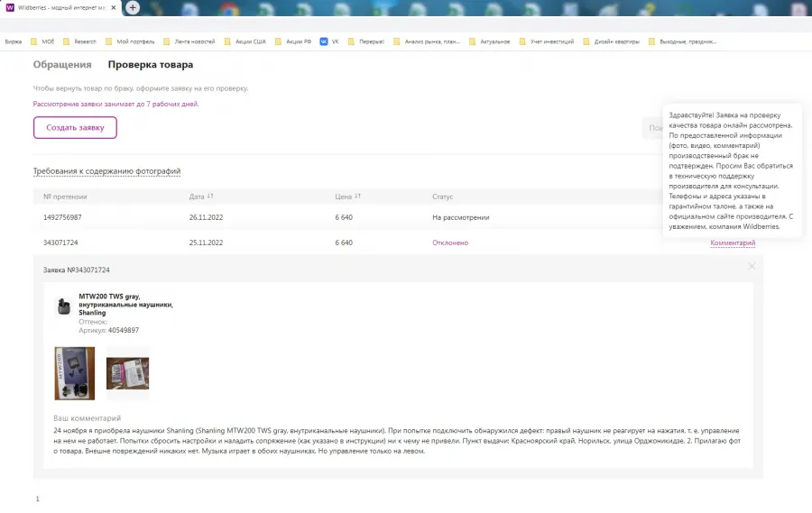Close the Wildberries browser tab

point(114,8)
